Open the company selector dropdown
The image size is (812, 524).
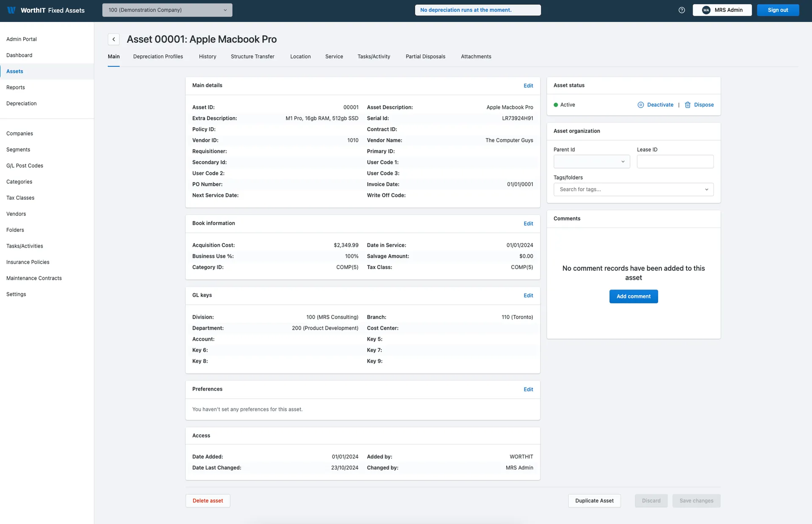(167, 10)
